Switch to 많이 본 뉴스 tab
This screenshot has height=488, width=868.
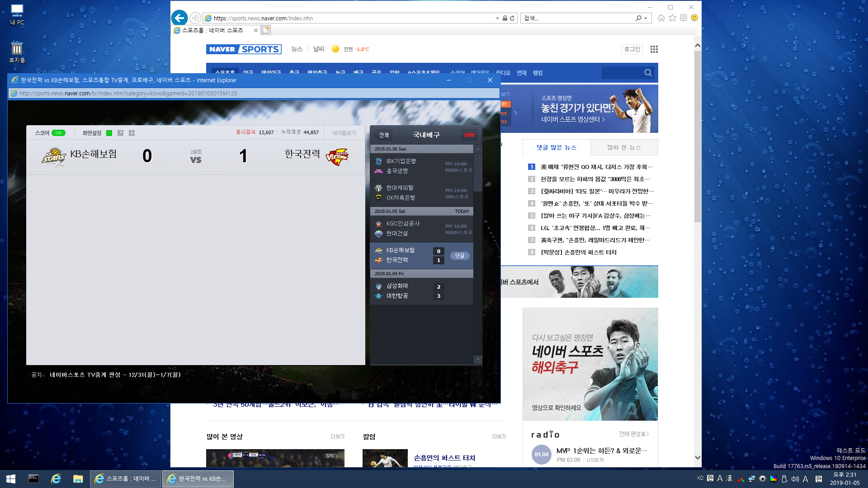[624, 147]
